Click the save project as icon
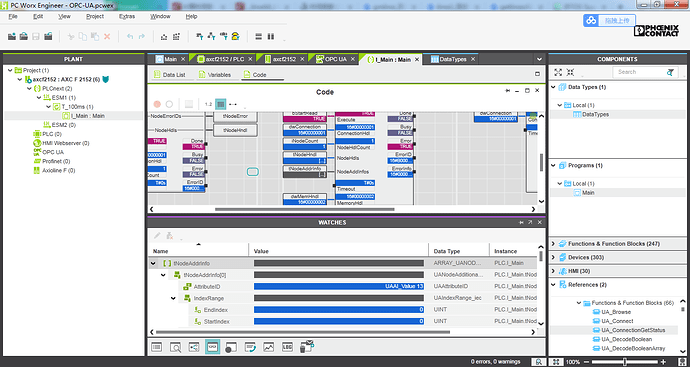This screenshot has height=367, width=690. coord(48,37)
